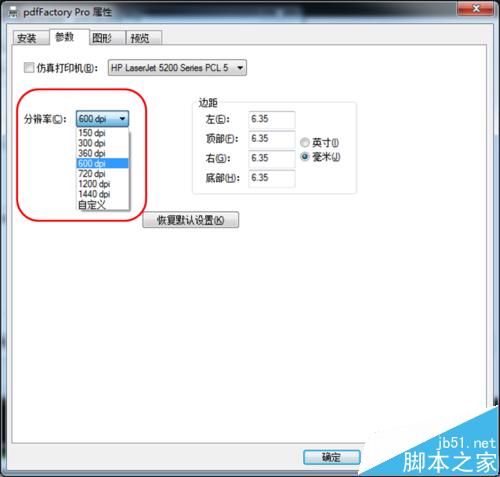Enable the 仿真打印机 checkbox
The image size is (500, 477).
click(29, 68)
